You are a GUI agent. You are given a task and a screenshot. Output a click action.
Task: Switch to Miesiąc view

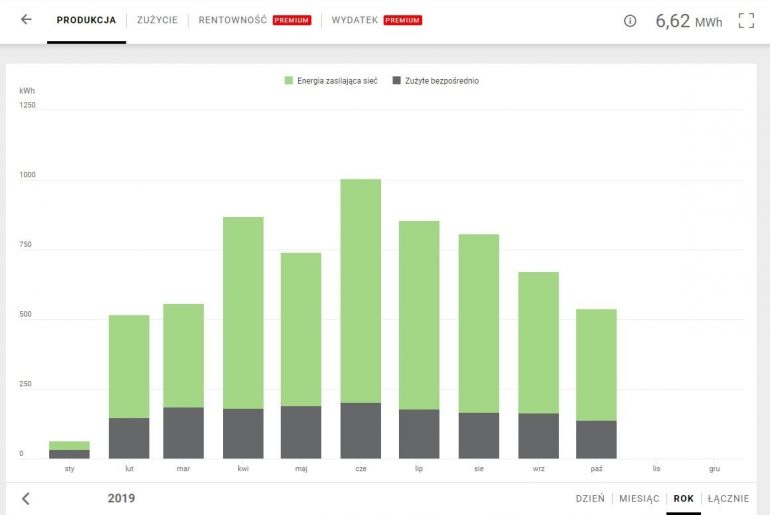tap(639, 498)
